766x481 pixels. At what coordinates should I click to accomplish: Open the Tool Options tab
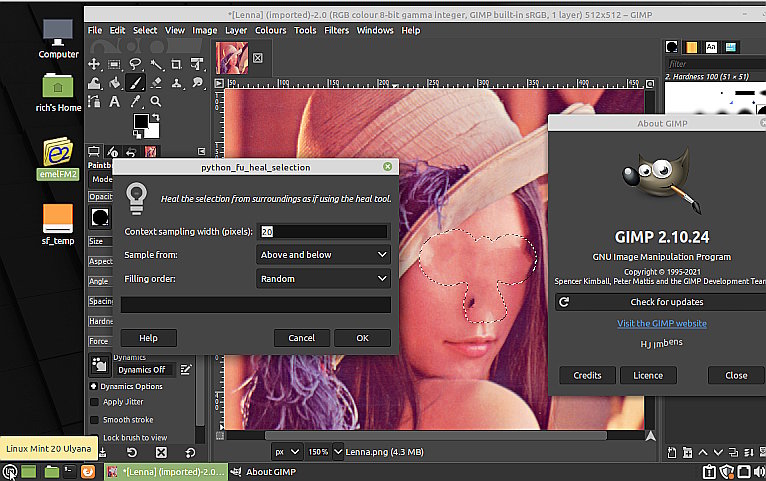pos(94,151)
